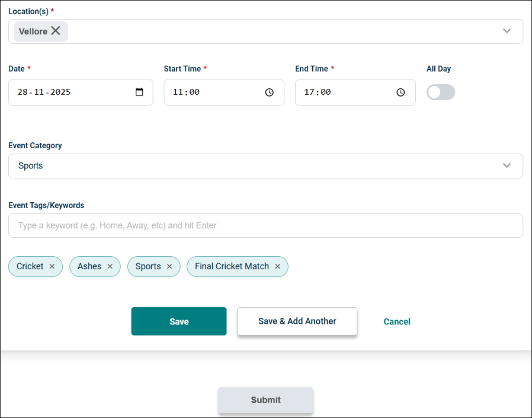Remove the Final Cricket Match tag
Viewport: 532px width, 418px height.
click(x=277, y=267)
